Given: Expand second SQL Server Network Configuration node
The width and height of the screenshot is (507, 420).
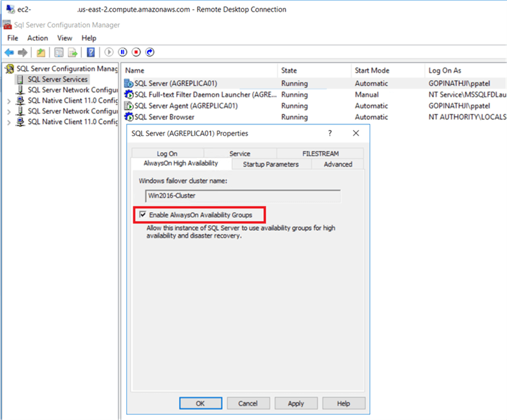Looking at the screenshot, I should click(x=8, y=112).
